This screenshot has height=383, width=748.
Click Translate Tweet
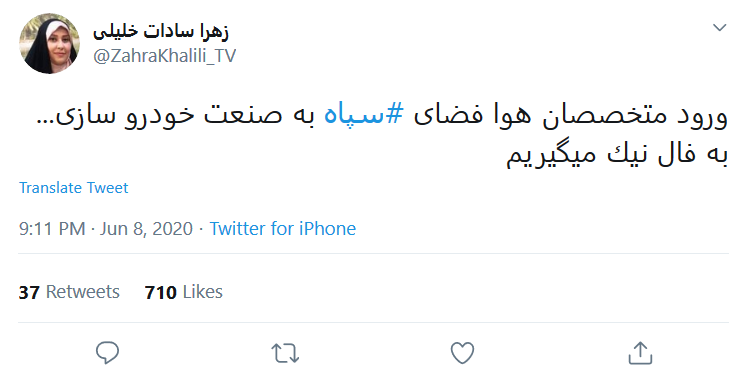click(x=73, y=188)
